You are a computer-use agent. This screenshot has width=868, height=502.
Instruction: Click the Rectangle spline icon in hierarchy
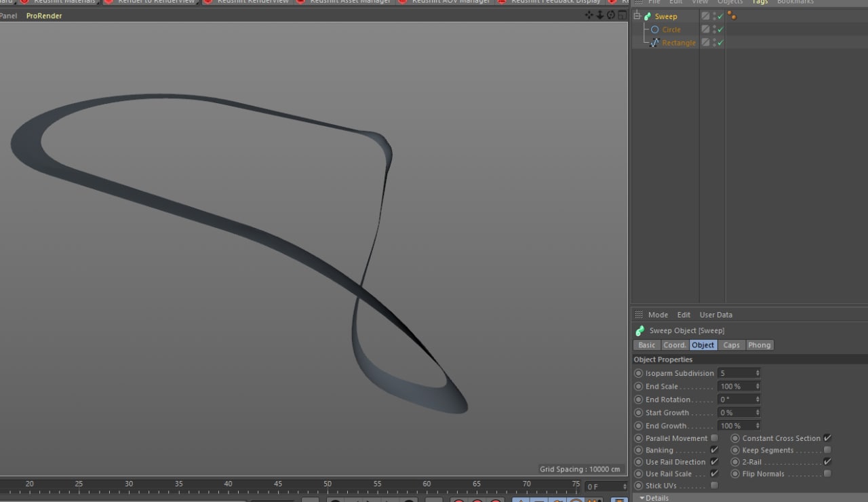click(654, 42)
